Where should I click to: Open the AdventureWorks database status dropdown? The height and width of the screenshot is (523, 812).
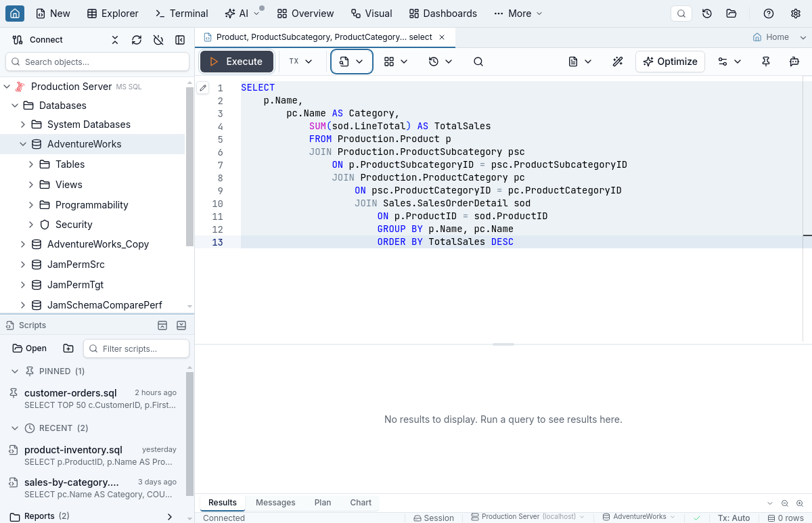(x=639, y=517)
